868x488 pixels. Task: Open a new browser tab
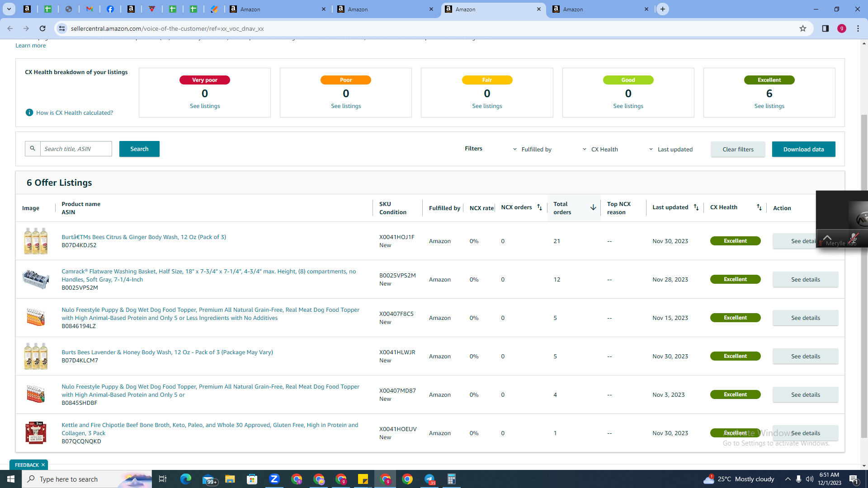663,9
